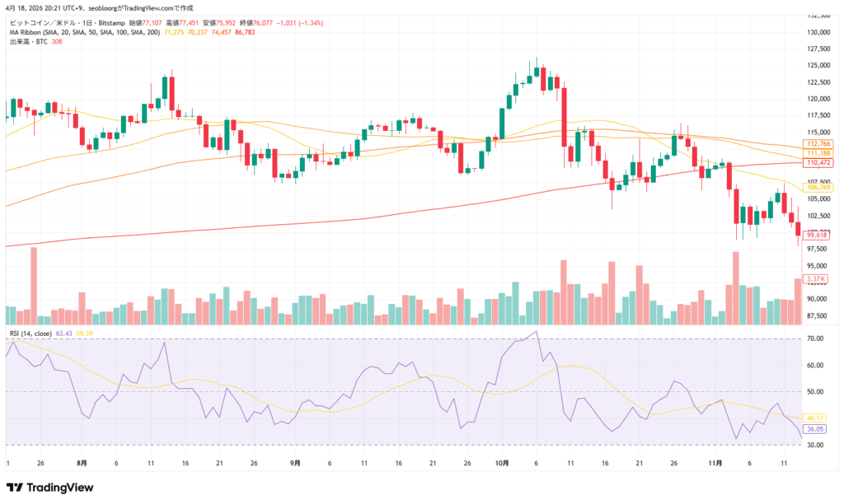Select the 11月 marker on time axis
Viewport: 844px width, 504px height.
[715, 464]
